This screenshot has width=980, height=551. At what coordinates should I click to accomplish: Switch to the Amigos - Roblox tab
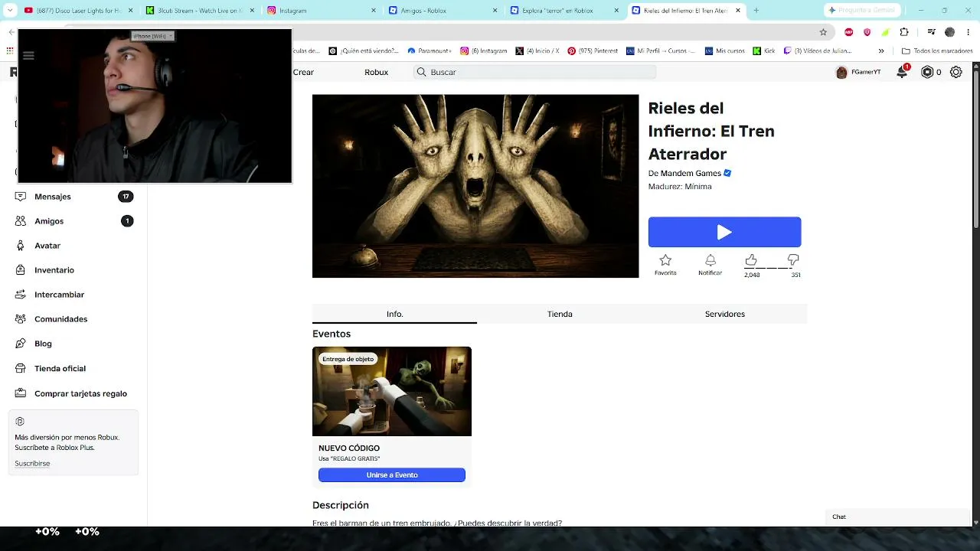point(441,11)
